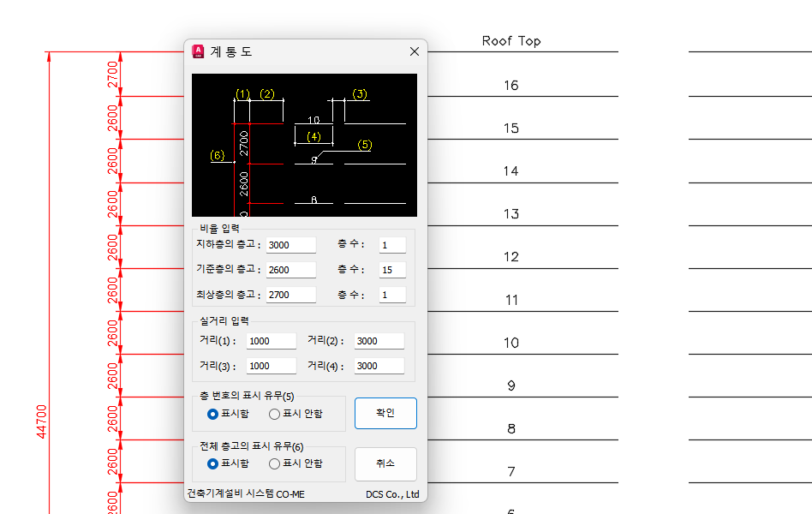Select 표시함 for floor number display (5)

coord(213,414)
